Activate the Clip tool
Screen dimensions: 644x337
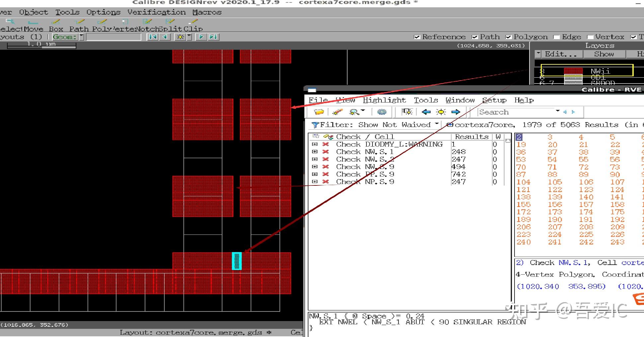click(x=193, y=26)
